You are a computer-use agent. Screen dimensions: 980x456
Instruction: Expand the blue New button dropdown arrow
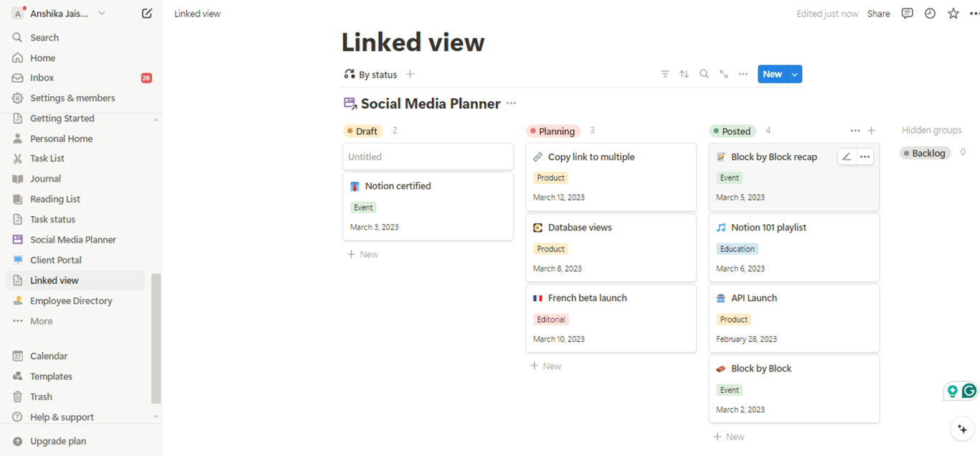click(x=794, y=74)
